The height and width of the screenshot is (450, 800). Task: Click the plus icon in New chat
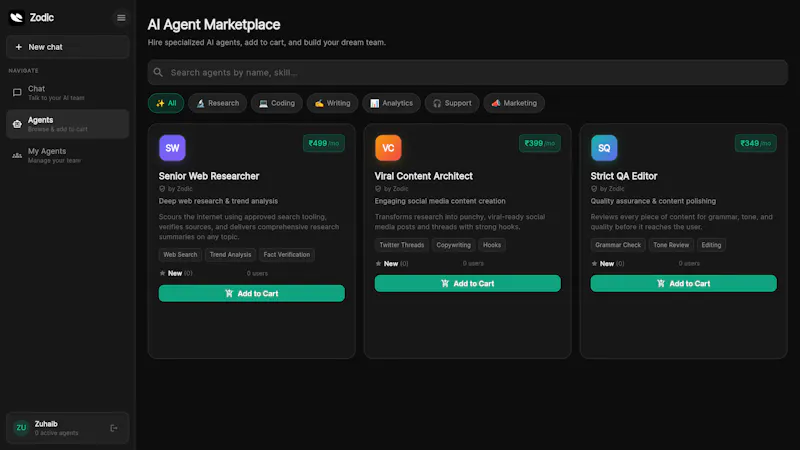[18, 47]
